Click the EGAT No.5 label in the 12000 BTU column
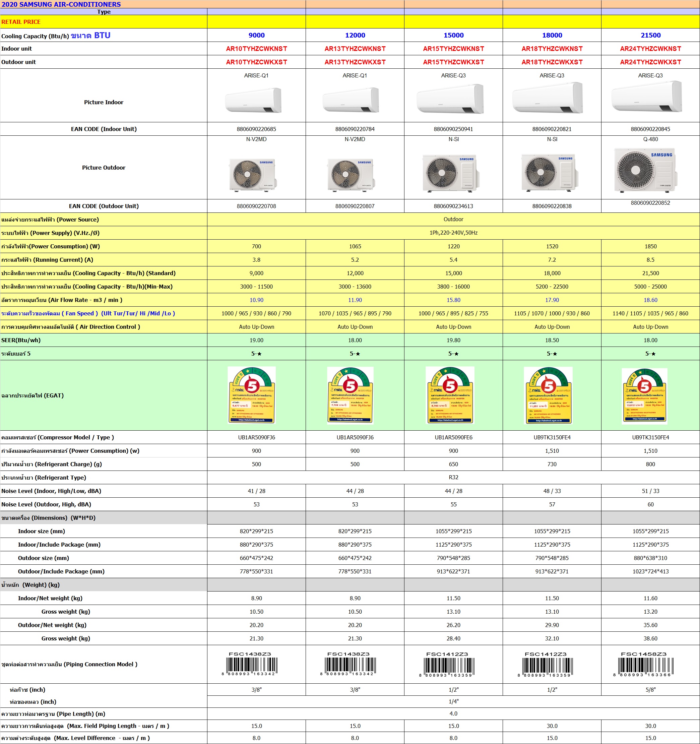 [x=350, y=395]
